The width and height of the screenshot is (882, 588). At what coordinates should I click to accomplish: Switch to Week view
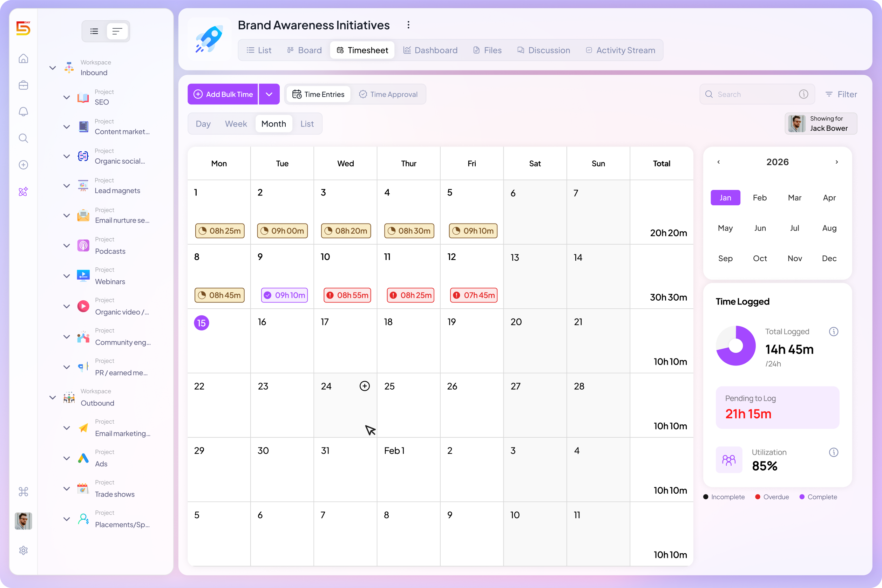(x=236, y=124)
